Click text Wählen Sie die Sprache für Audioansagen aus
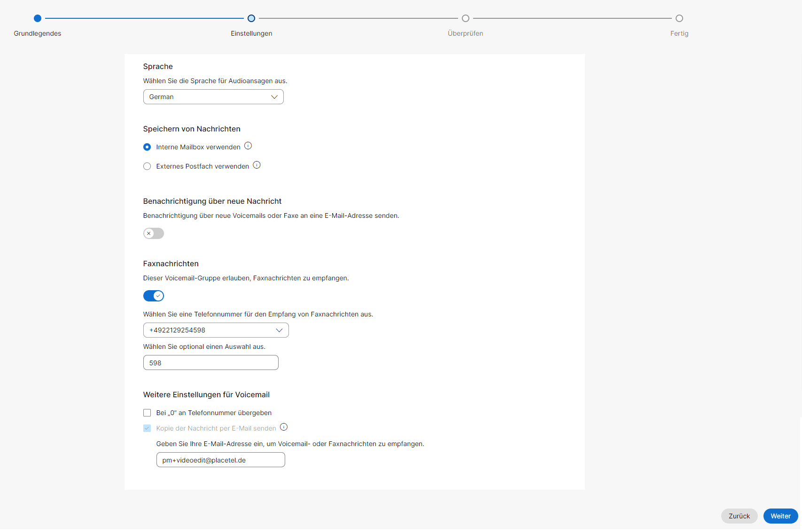 coord(215,81)
